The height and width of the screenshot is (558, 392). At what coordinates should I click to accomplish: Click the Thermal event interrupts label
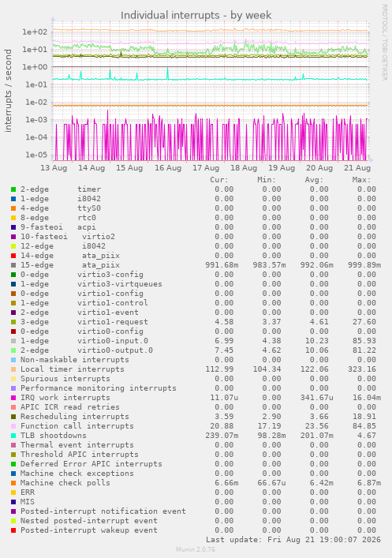pos(77,445)
